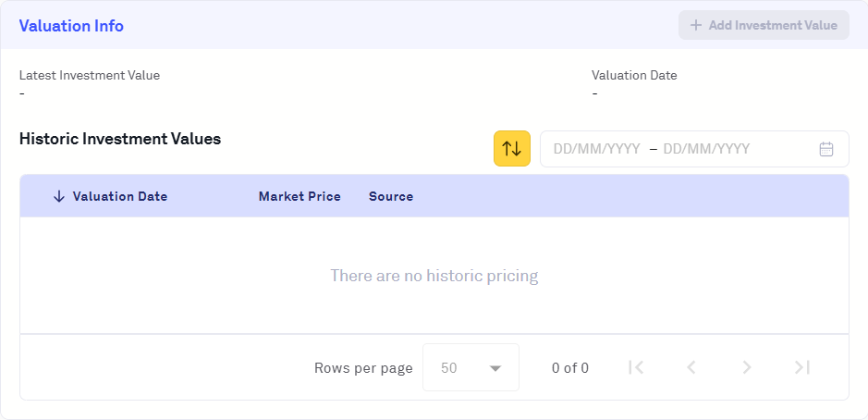Sort by the Source column header
Image resolution: width=868 pixels, height=420 pixels.
click(x=391, y=196)
